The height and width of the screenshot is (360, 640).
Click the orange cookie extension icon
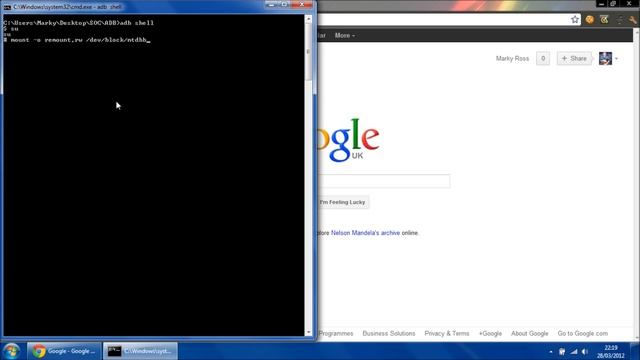tap(589, 19)
